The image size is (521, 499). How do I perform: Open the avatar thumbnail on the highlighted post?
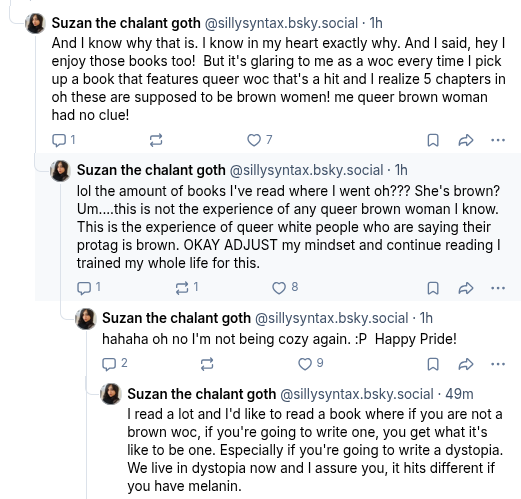(60, 171)
